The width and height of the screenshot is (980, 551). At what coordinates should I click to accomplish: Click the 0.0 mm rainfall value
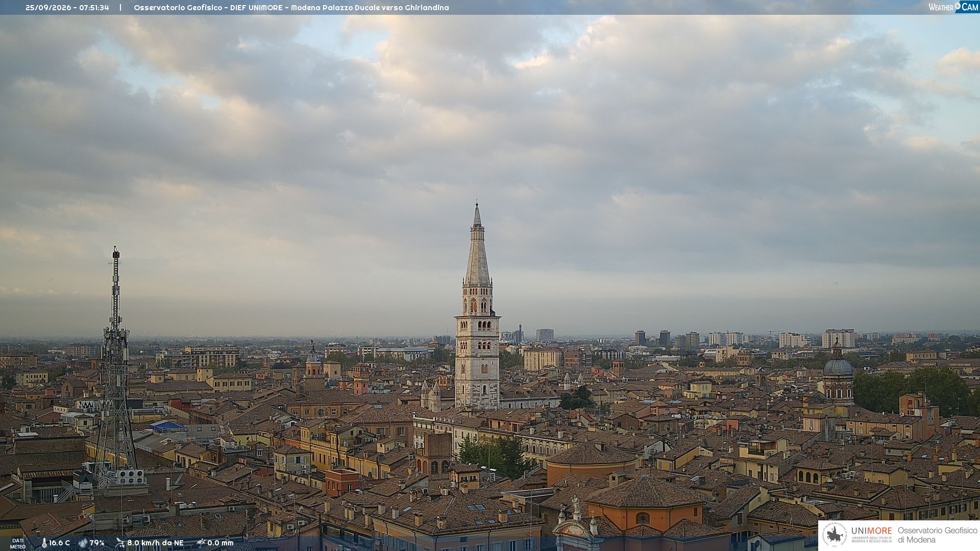coord(220,543)
